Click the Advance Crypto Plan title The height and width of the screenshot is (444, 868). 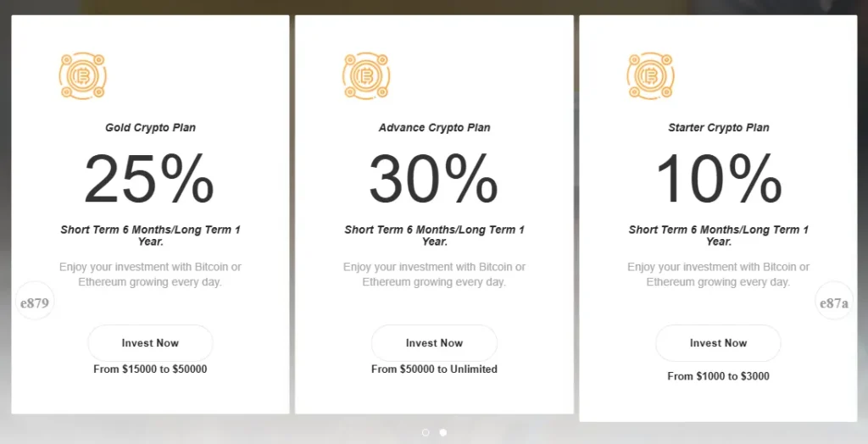434,128
